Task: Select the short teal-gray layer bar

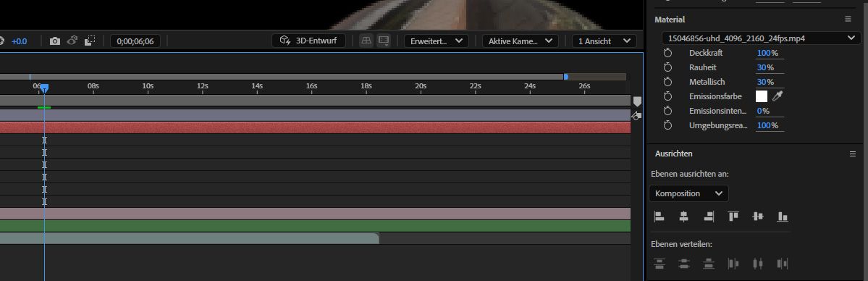Action: click(190, 238)
